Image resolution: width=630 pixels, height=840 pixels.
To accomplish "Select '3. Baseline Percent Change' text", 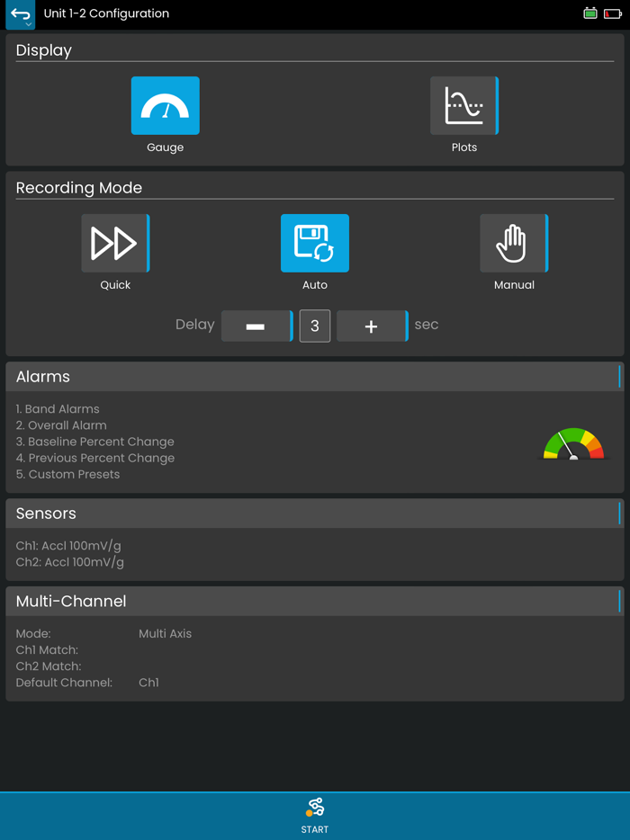I will click(94, 442).
